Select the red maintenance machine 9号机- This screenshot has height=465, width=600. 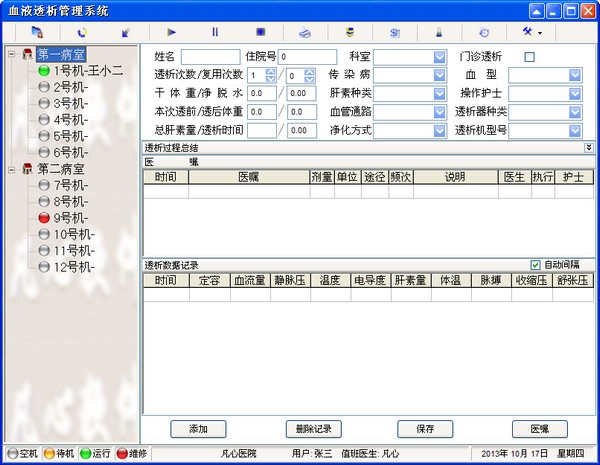pos(64,218)
